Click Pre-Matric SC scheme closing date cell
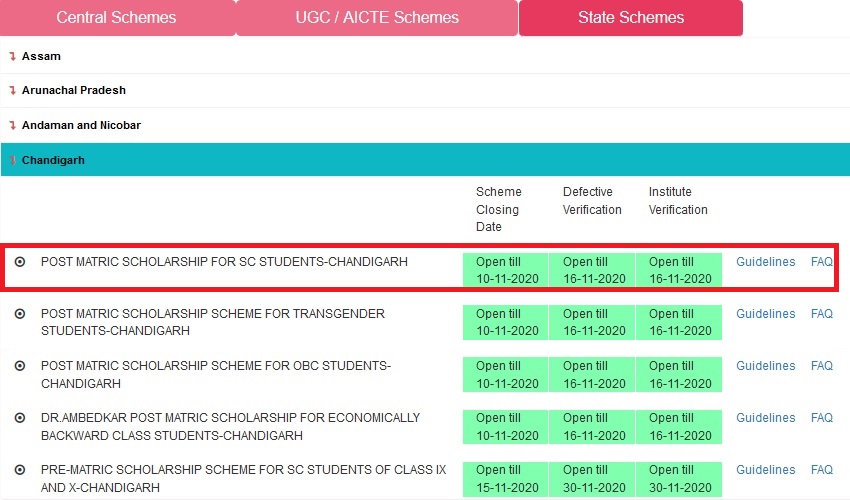This screenshot has width=850, height=500. [505, 479]
